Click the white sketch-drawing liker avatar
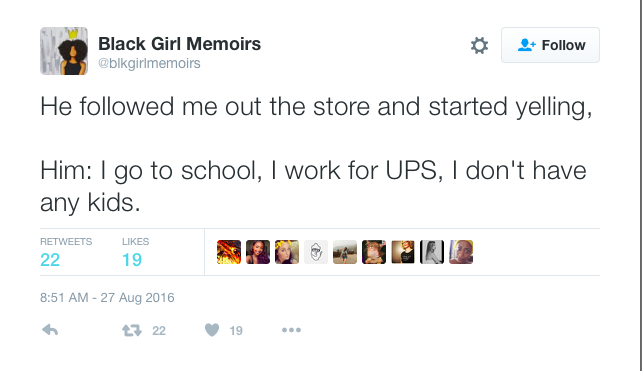This screenshot has height=371, width=642. (316, 252)
